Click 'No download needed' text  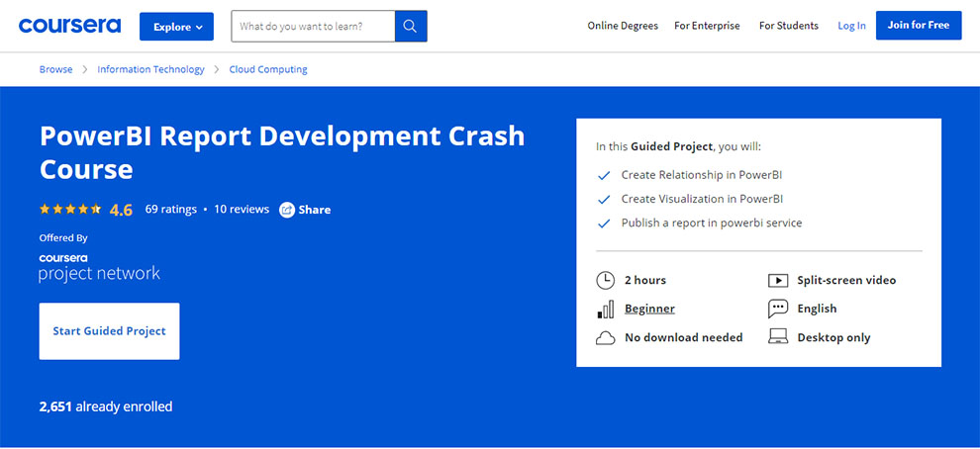(684, 338)
